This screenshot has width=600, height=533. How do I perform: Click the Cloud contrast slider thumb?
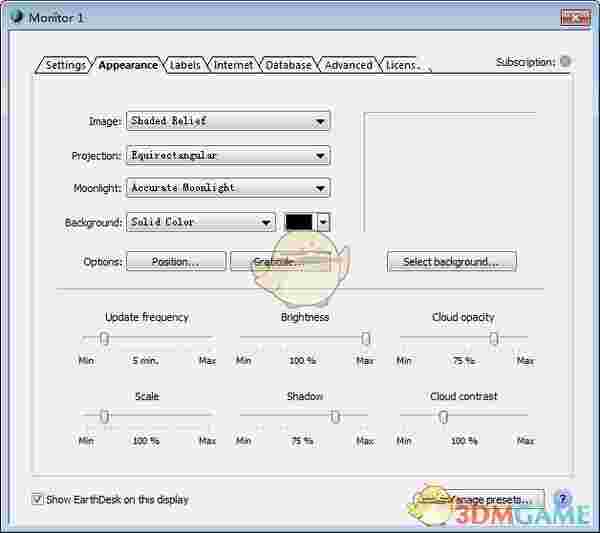click(443, 416)
